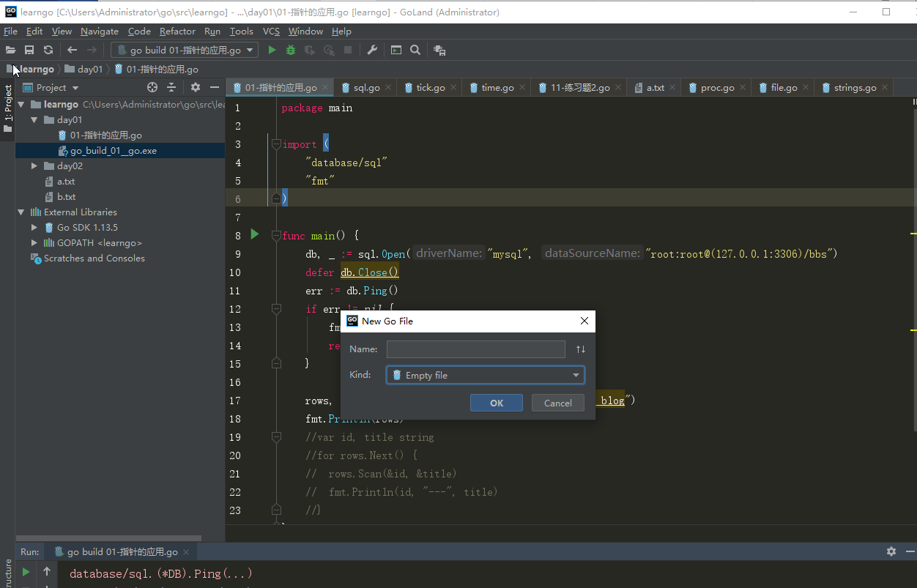917x588 pixels.
Task: Click the profiler run toolbar icon
Action: 329,50
